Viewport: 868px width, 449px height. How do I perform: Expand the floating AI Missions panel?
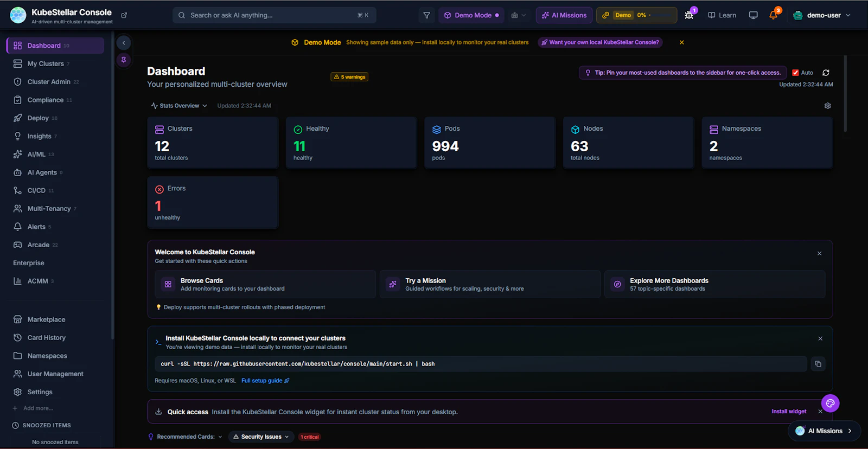coord(824,431)
